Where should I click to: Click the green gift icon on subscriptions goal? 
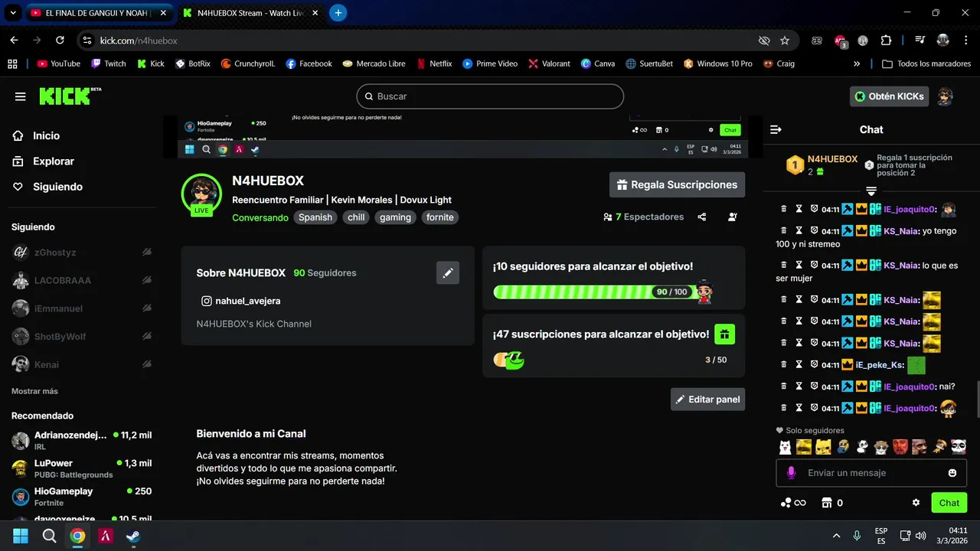click(x=724, y=334)
